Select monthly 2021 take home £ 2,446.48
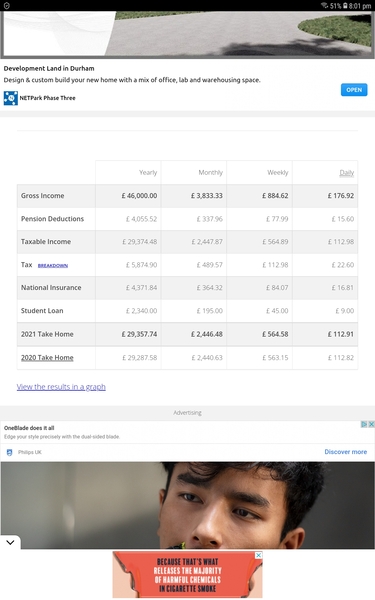 [x=207, y=334]
